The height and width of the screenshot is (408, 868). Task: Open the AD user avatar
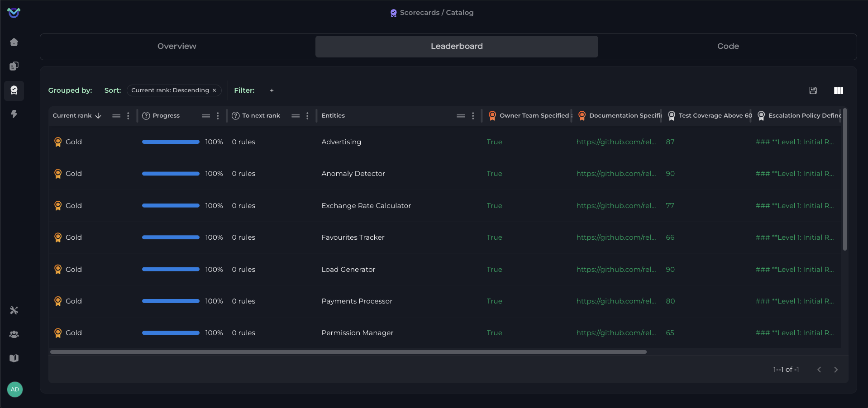pos(15,389)
